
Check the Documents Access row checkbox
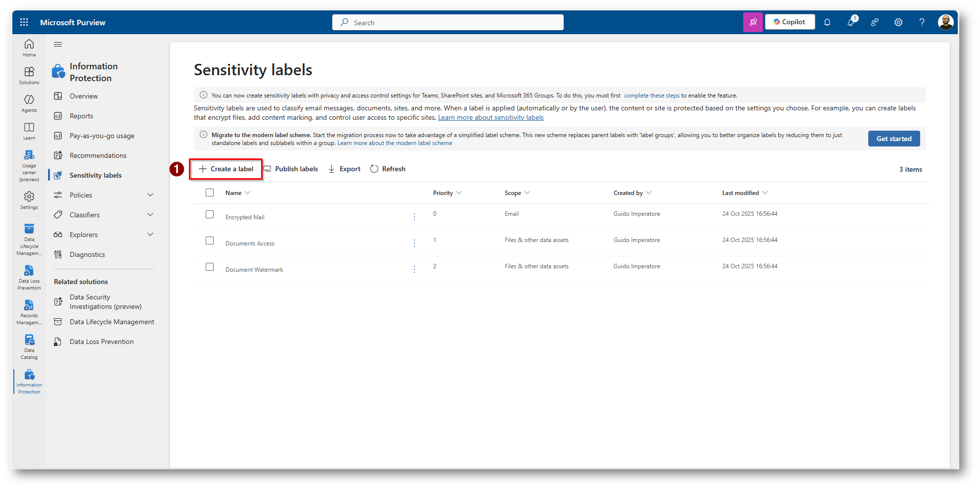pyautogui.click(x=210, y=241)
